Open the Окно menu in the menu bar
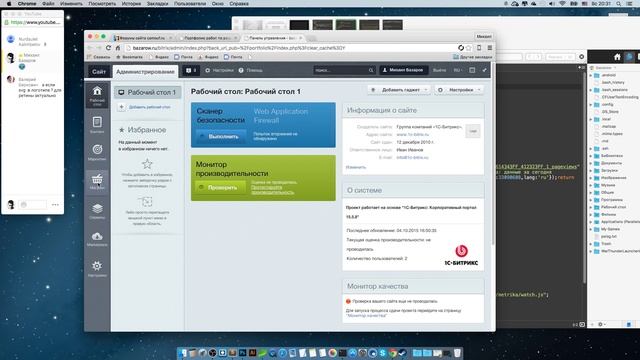 [218, 3]
